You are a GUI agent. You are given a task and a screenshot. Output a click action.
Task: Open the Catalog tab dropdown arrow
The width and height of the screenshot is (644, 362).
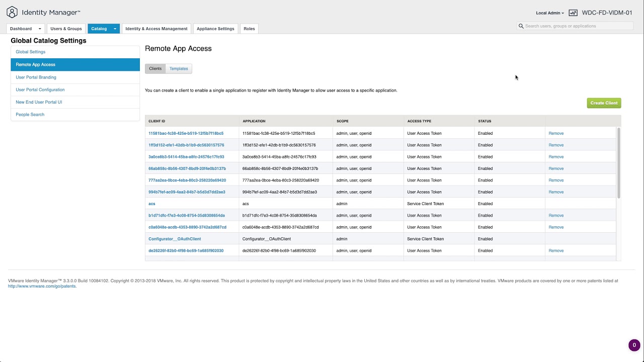point(115,29)
